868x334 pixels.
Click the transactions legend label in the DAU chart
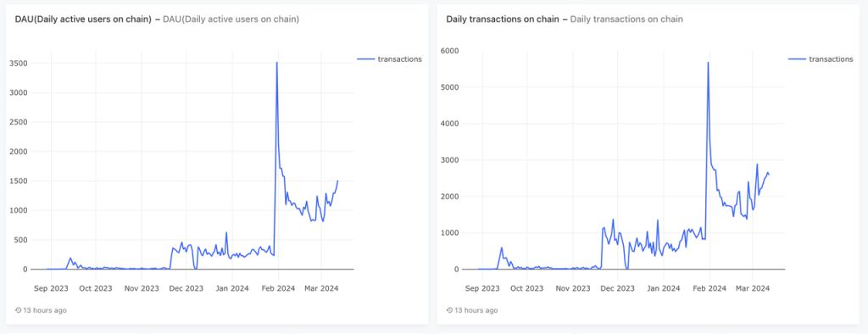pos(400,59)
